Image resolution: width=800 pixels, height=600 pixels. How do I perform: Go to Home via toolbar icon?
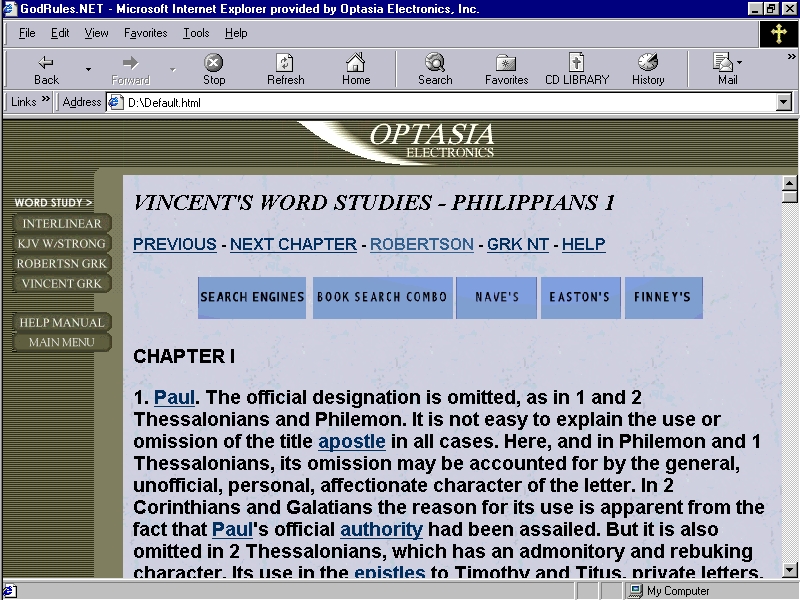[x=356, y=63]
